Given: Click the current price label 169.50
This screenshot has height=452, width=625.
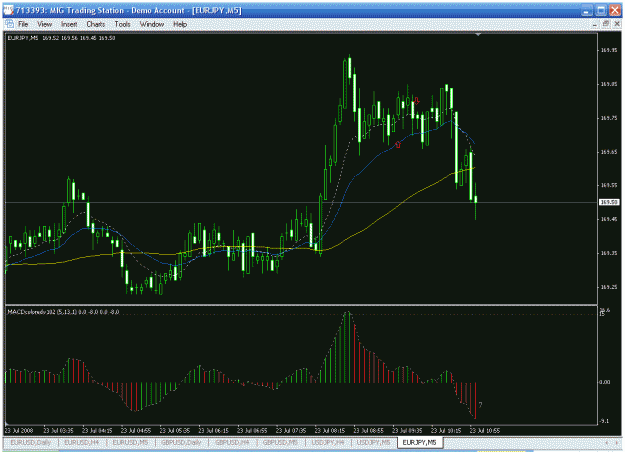Looking at the screenshot, I should click(609, 202).
